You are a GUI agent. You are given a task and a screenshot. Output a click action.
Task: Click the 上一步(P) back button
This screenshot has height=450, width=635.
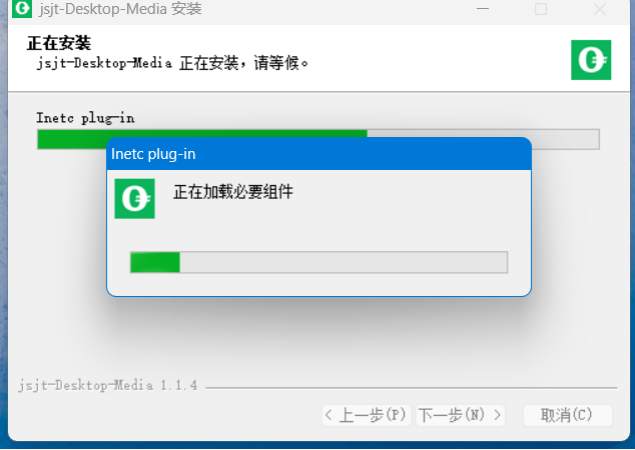coord(366,415)
